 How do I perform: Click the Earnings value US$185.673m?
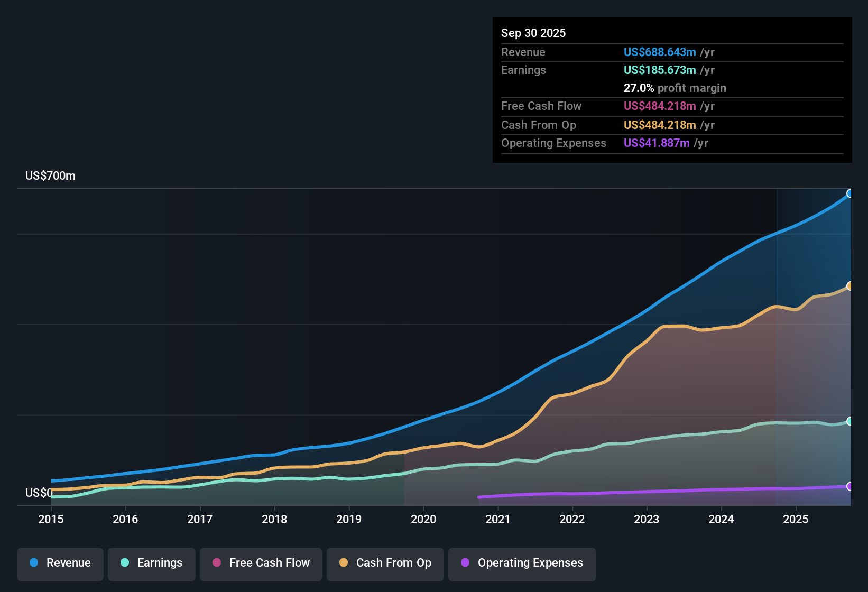660,70
